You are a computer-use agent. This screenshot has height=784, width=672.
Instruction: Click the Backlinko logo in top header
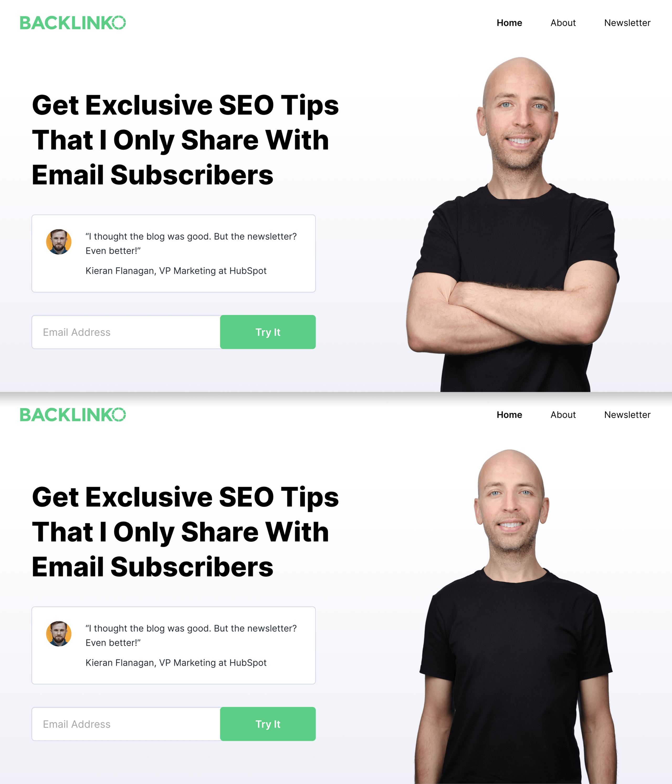point(73,23)
